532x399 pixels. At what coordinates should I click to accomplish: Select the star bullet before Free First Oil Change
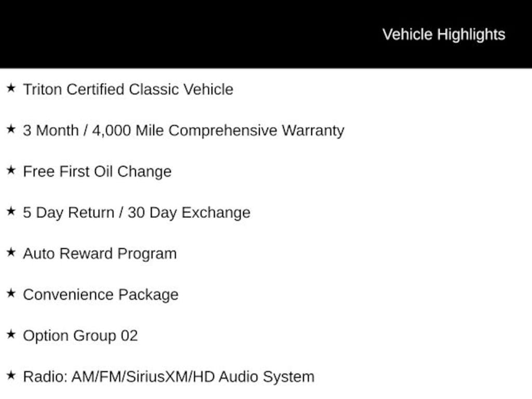point(11,170)
